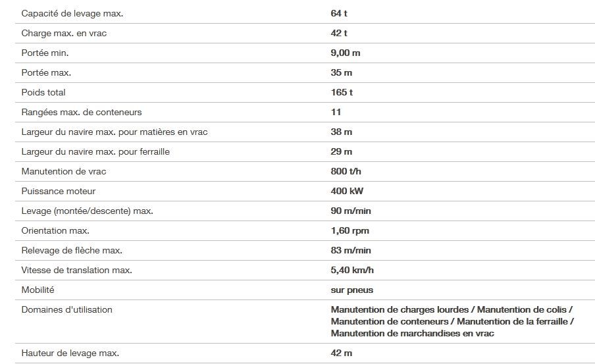Click the 'sur pneus' mobility value

pyautogui.click(x=352, y=290)
